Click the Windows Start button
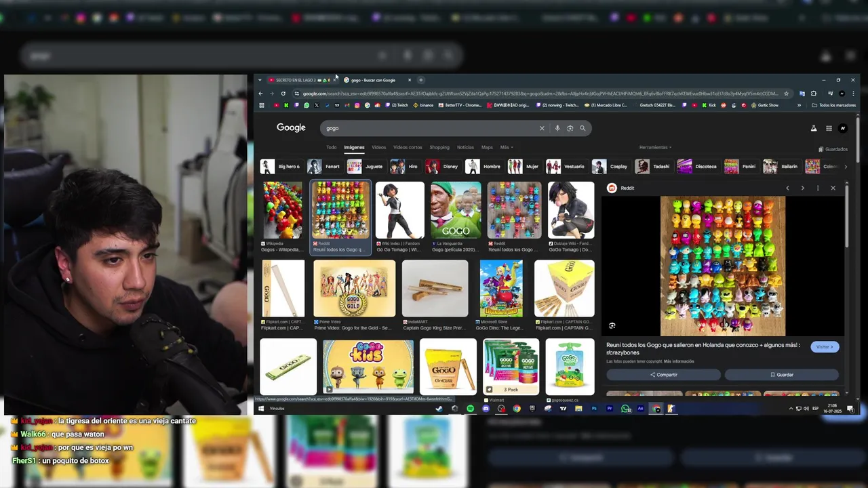 click(261, 409)
